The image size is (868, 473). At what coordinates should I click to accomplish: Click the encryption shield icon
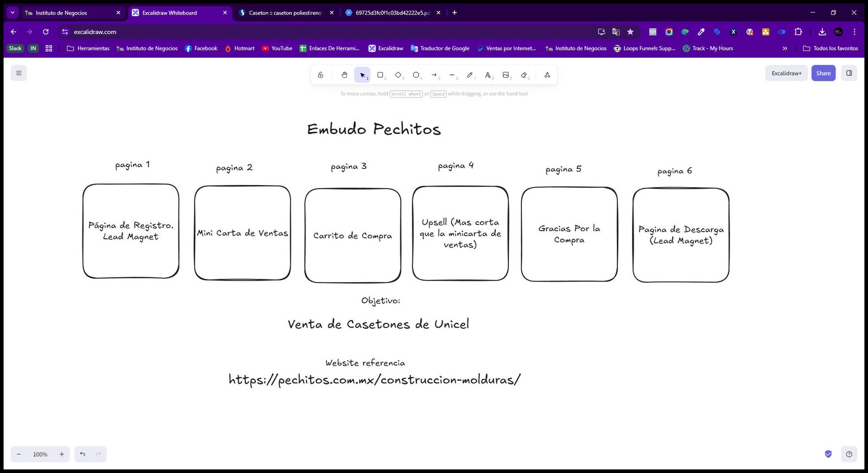coord(828,454)
